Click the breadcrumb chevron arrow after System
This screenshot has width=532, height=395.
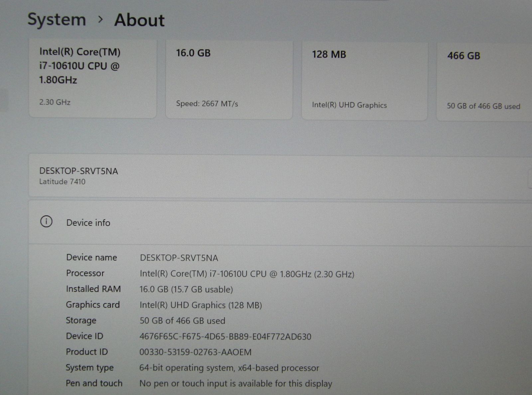[x=100, y=20]
